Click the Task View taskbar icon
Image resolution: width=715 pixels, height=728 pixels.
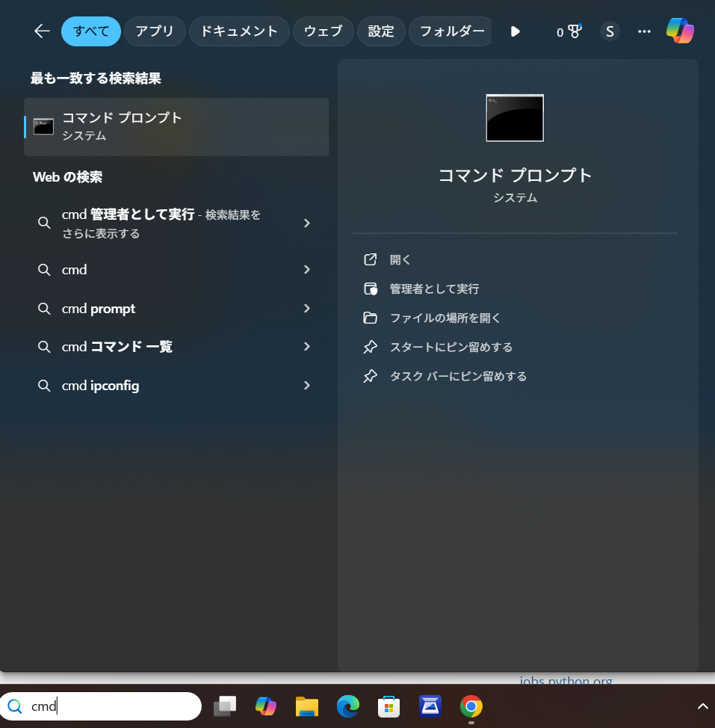coord(225,706)
